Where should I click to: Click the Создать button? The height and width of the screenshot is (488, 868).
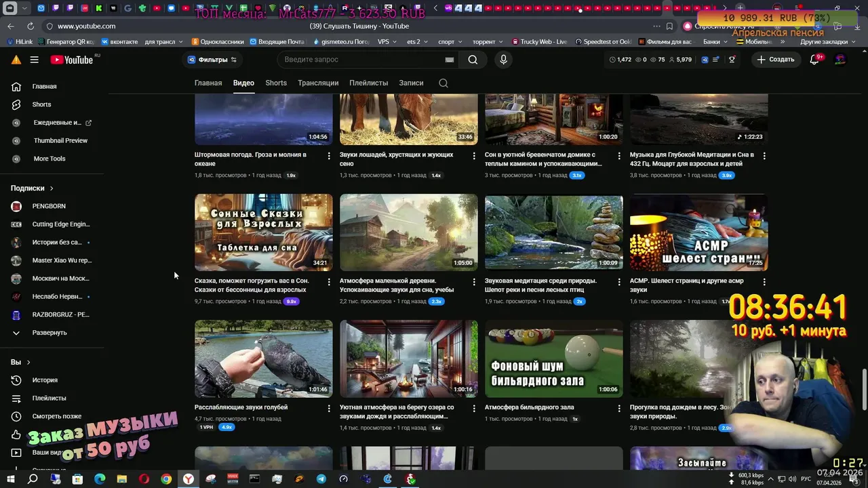pos(775,60)
